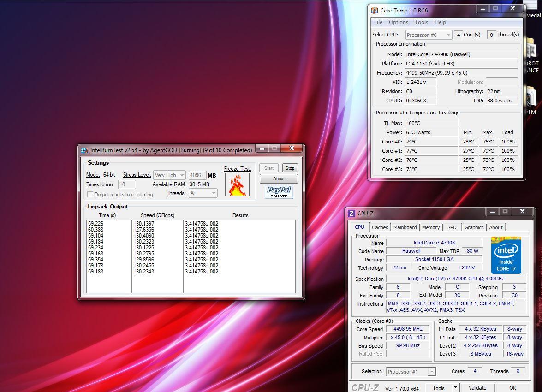
Task: Click the IntelBurnTest flame Freeze Test icon
Action: tap(237, 184)
